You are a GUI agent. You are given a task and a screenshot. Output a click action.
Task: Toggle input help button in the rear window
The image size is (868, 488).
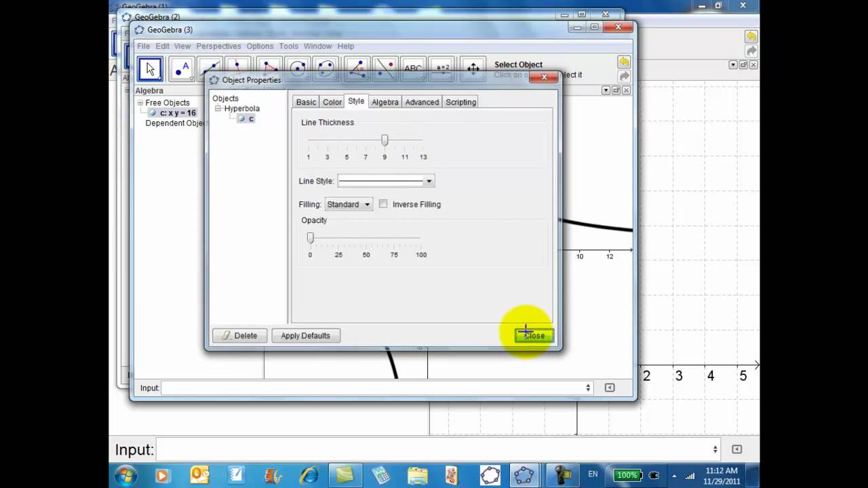737,449
